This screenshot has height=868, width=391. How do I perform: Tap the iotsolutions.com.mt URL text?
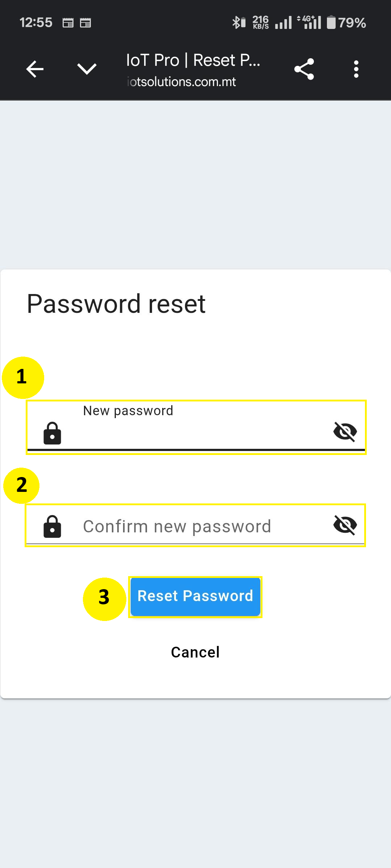[x=181, y=82]
